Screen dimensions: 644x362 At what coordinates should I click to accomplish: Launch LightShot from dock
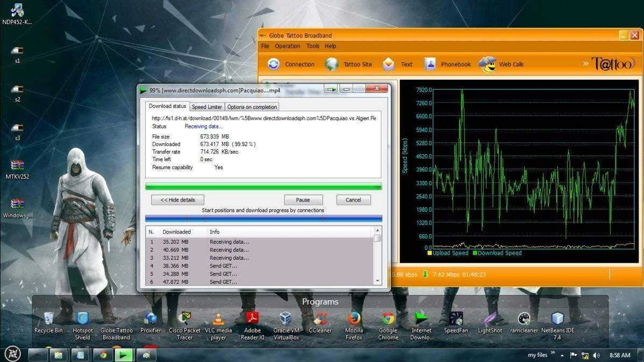490,323
